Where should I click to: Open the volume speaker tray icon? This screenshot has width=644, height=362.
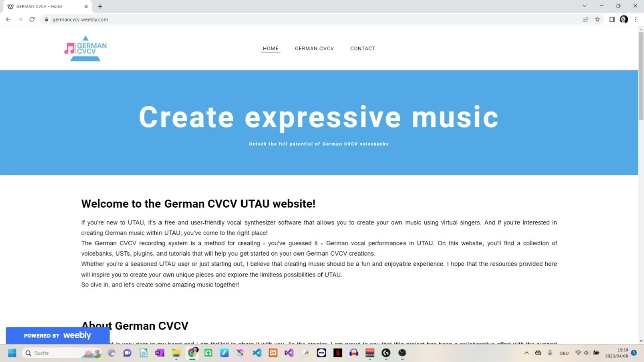point(587,353)
